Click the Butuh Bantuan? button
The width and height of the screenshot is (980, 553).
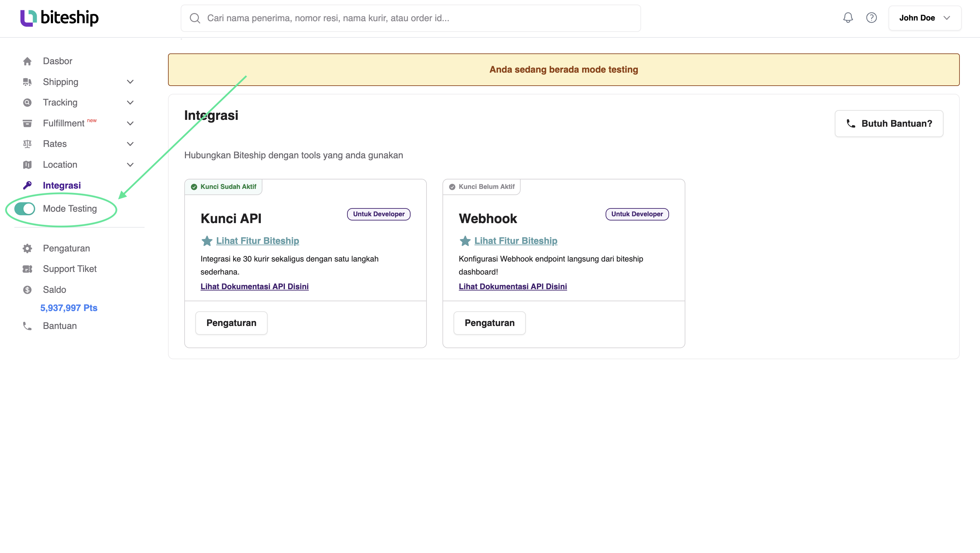889,123
